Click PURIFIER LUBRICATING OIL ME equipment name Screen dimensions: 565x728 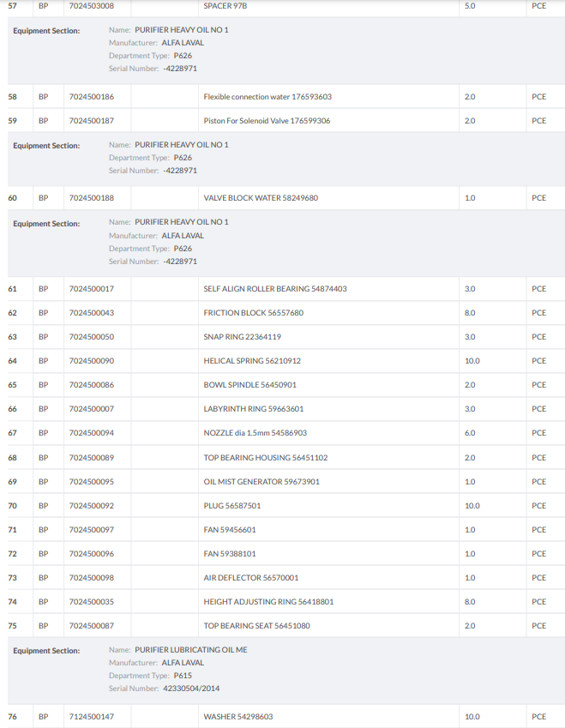coord(191,650)
